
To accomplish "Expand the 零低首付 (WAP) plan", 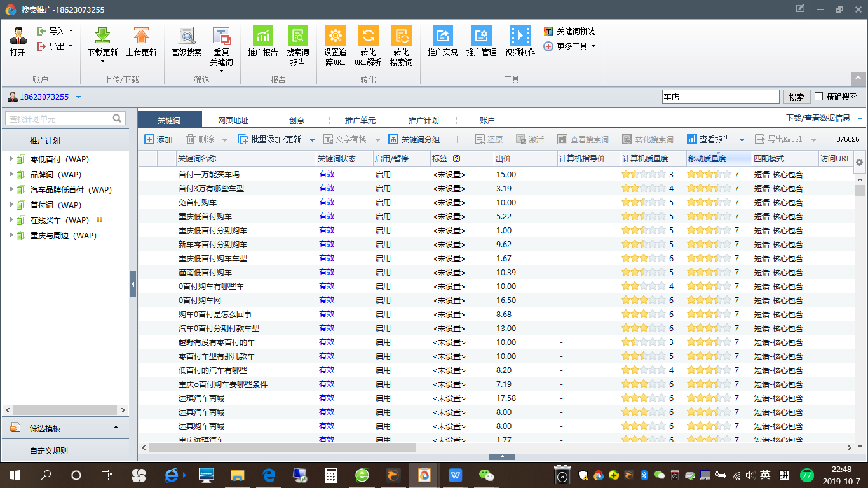I will pos(11,159).
